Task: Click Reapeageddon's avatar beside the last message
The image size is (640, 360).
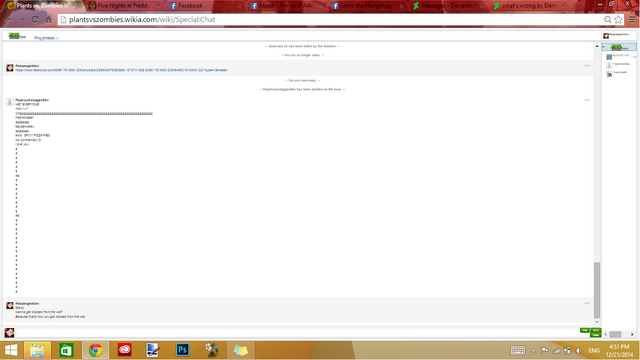Action: coord(10,305)
